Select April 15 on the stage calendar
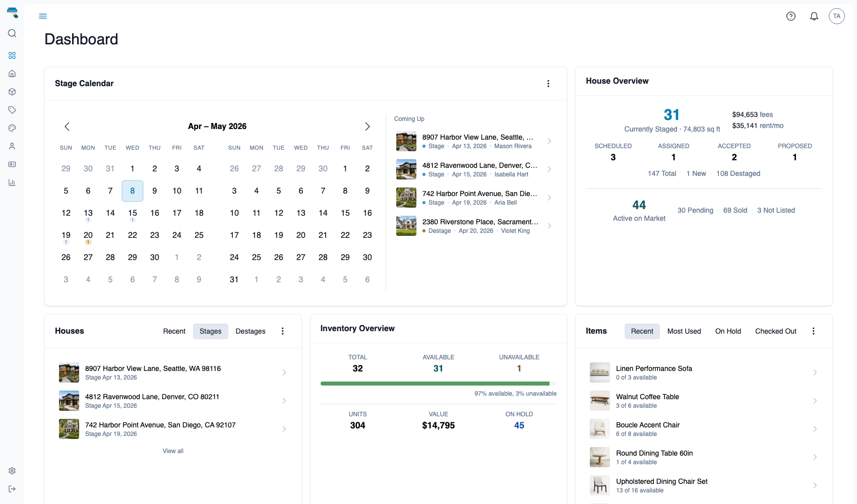The height and width of the screenshot is (504, 857). [x=132, y=213]
